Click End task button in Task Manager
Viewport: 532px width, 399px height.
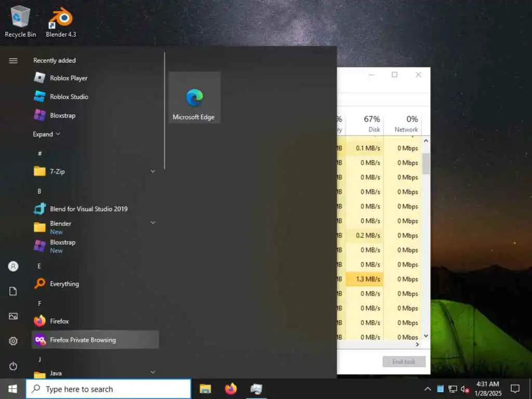(404, 362)
